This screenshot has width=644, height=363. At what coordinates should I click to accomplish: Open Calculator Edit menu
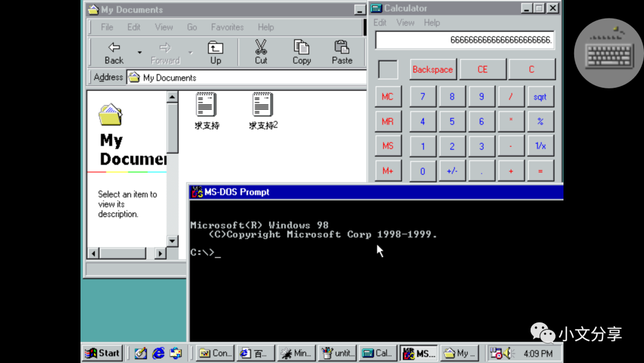pyautogui.click(x=379, y=23)
